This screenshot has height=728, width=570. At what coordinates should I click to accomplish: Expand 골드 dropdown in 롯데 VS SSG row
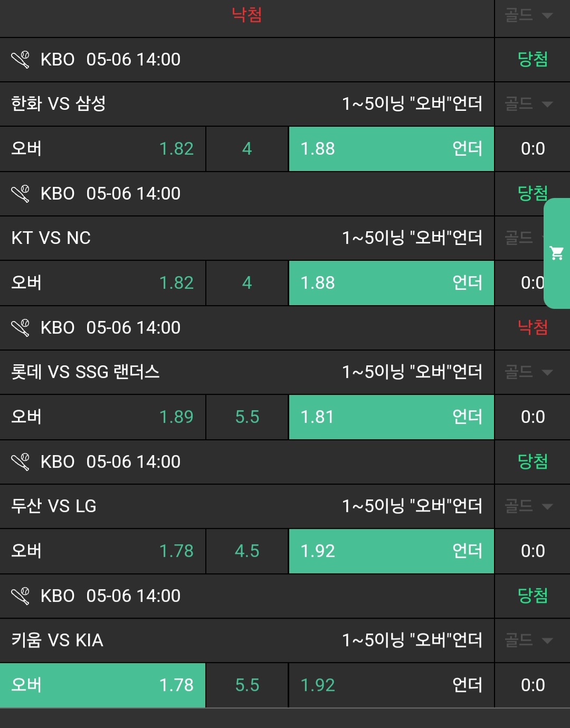529,372
